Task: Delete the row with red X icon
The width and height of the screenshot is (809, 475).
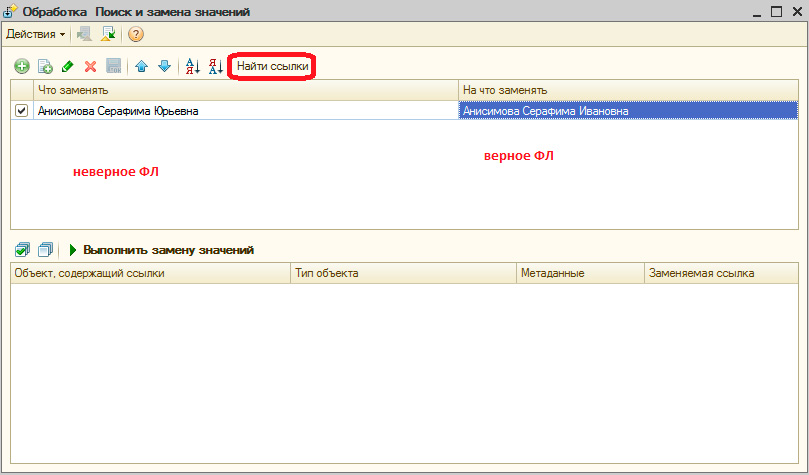Action: [90, 66]
